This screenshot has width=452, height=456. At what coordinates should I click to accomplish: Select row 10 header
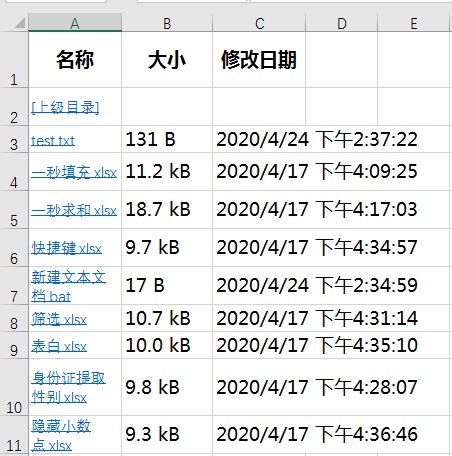(x=14, y=387)
